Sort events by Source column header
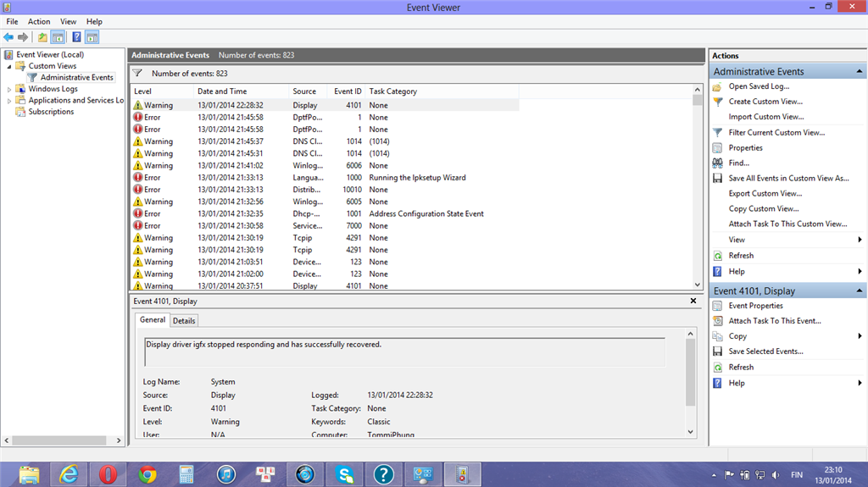The height and width of the screenshot is (487, 868). 307,91
